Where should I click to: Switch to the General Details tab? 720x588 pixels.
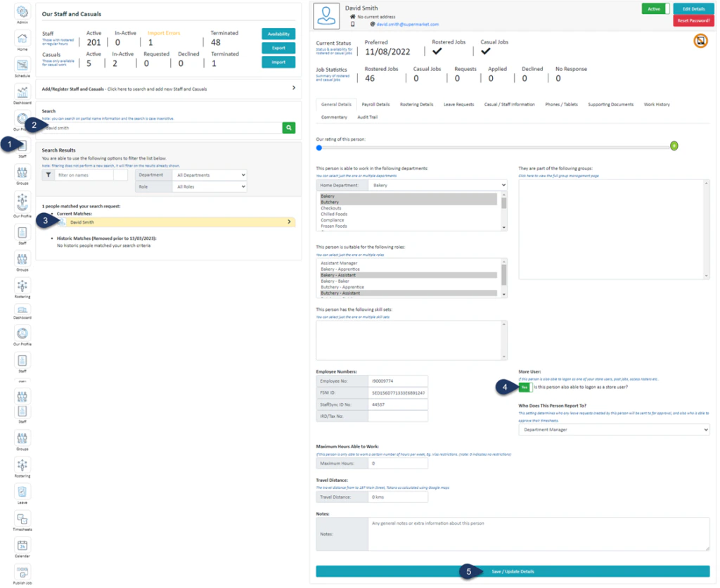coord(336,105)
